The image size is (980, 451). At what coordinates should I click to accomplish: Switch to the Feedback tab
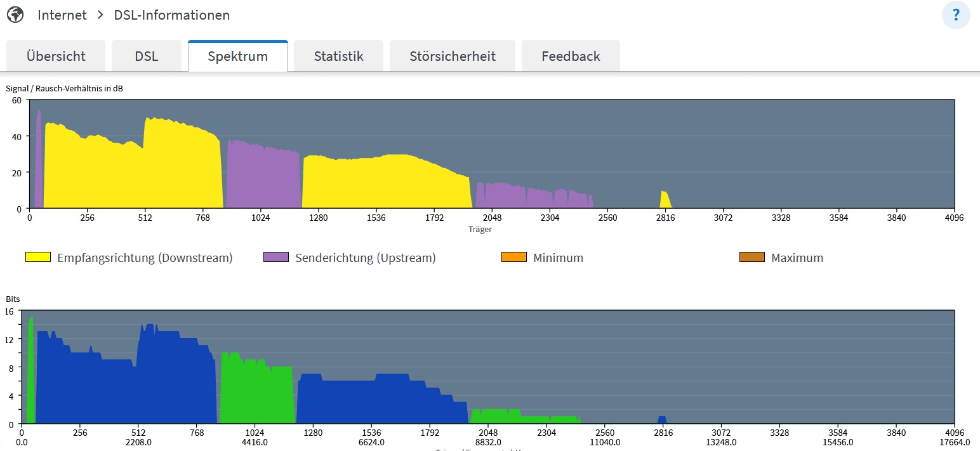571,56
